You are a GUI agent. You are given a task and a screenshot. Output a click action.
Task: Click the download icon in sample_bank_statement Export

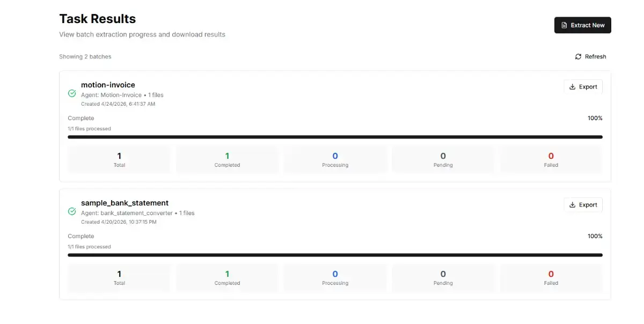pyautogui.click(x=573, y=205)
